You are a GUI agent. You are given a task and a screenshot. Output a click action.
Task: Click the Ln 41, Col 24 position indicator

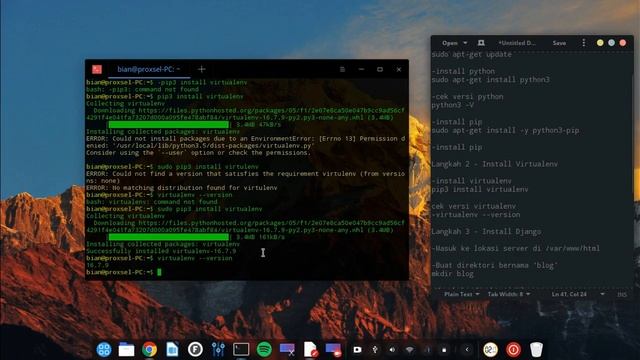[x=569, y=294]
